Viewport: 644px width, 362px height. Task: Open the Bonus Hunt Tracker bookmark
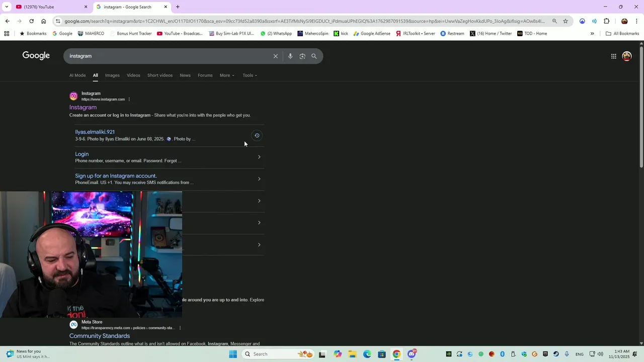(130, 34)
